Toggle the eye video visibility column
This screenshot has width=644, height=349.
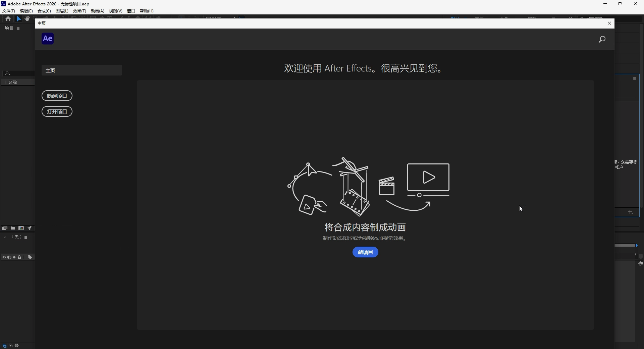point(4,257)
